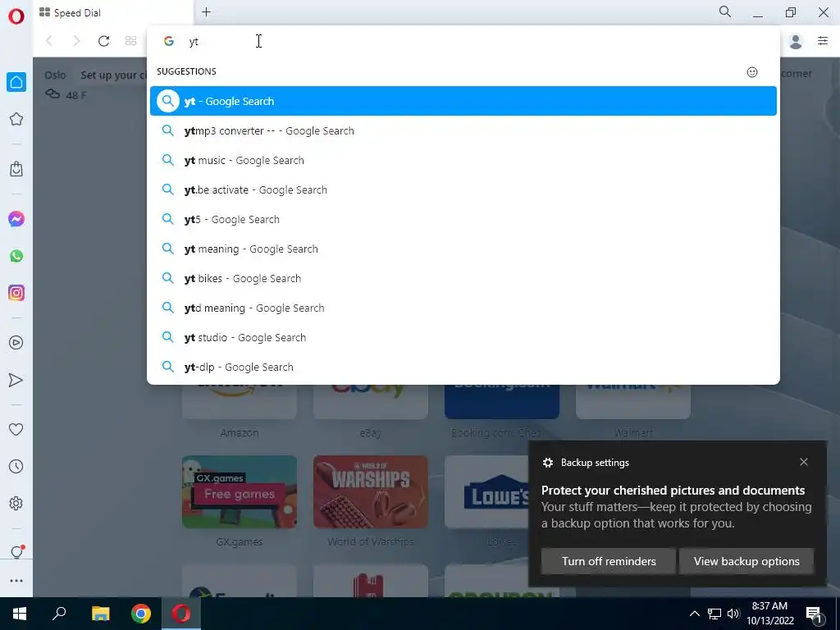The image size is (840, 630).
Task: Go forward to next page
Action: point(76,41)
